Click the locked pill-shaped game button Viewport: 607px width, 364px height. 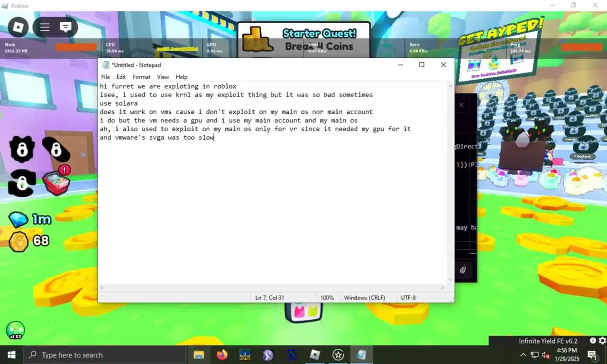(56, 149)
